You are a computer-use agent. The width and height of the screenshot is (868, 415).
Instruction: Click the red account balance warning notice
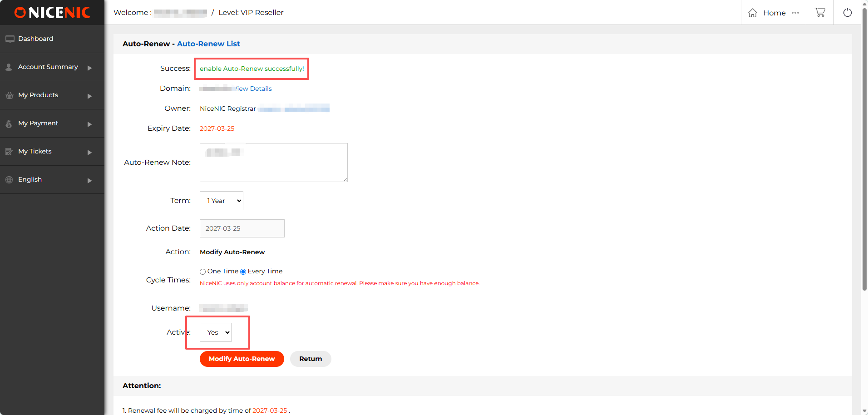coord(340,283)
